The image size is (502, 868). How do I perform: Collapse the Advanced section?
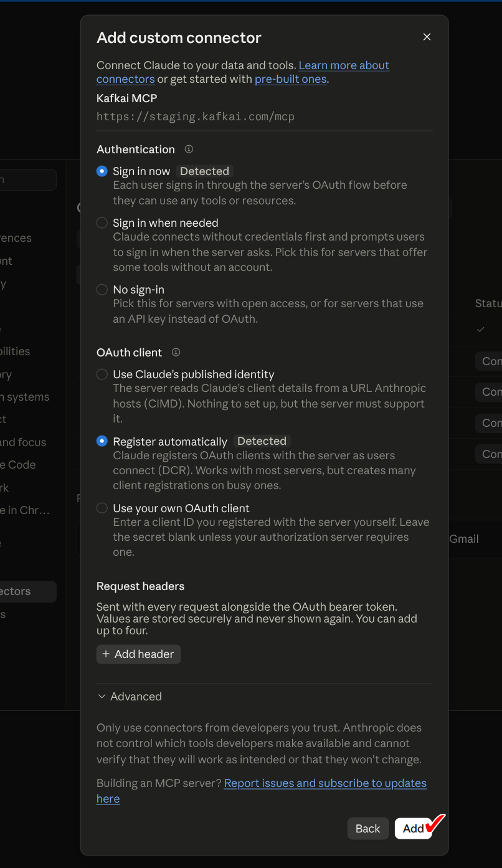click(x=130, y=697)
